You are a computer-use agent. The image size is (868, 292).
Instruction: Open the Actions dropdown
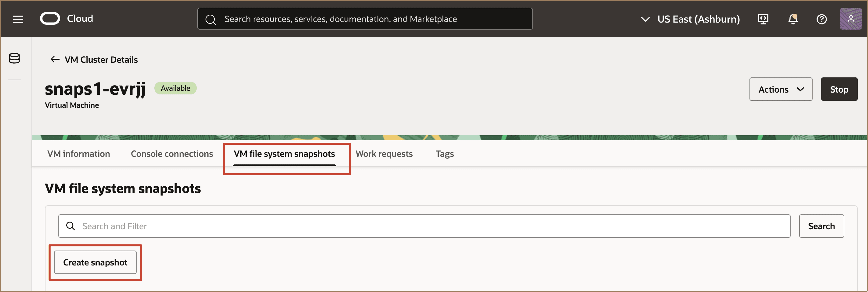[781, 89]
